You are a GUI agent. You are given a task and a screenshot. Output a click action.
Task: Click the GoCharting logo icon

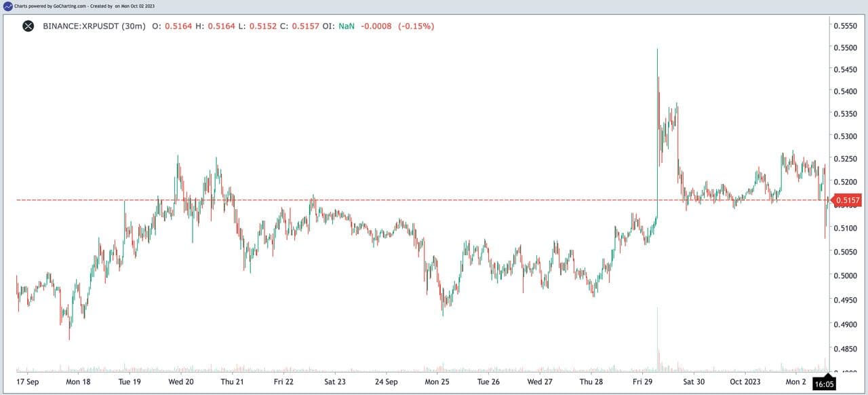(x=7, y=5)
